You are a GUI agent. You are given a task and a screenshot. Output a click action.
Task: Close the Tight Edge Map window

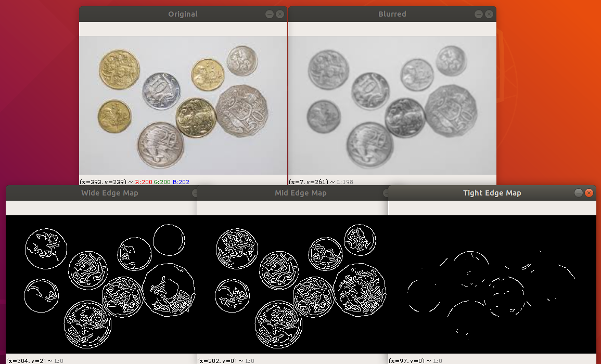point(589,193)
